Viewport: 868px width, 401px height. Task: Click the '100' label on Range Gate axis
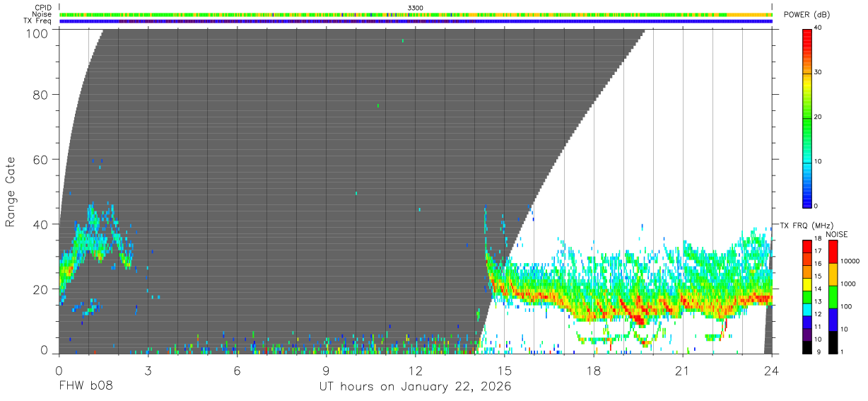click(36, 33)
